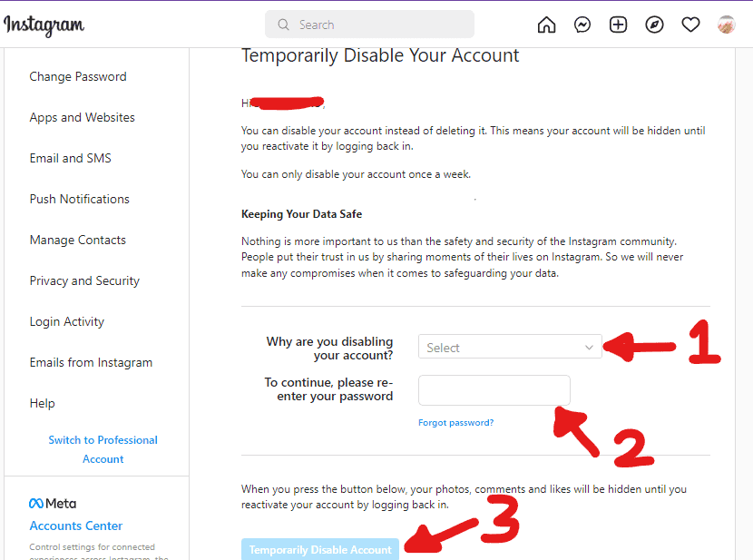
Task: Open Login Activity section
Action: click(x=67, y=322)
